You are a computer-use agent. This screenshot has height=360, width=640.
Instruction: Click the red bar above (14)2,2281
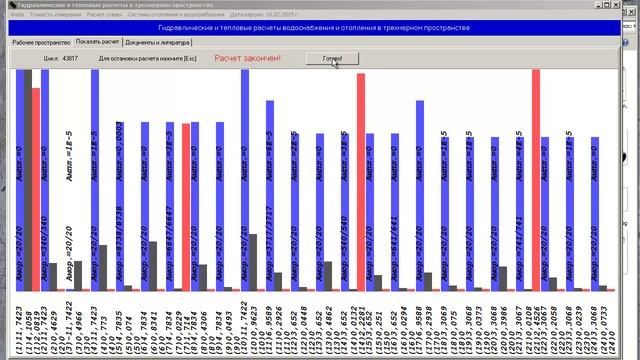tap(361, 182)
